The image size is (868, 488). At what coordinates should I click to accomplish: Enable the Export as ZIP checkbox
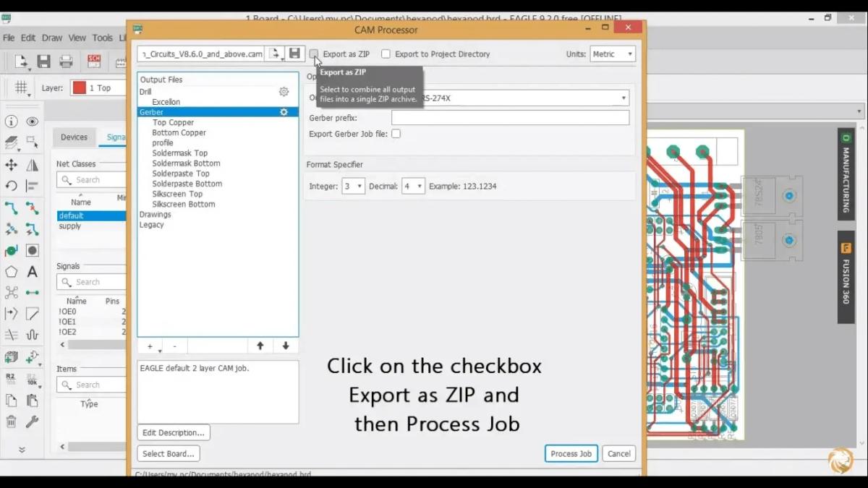(x=314, y=54)
